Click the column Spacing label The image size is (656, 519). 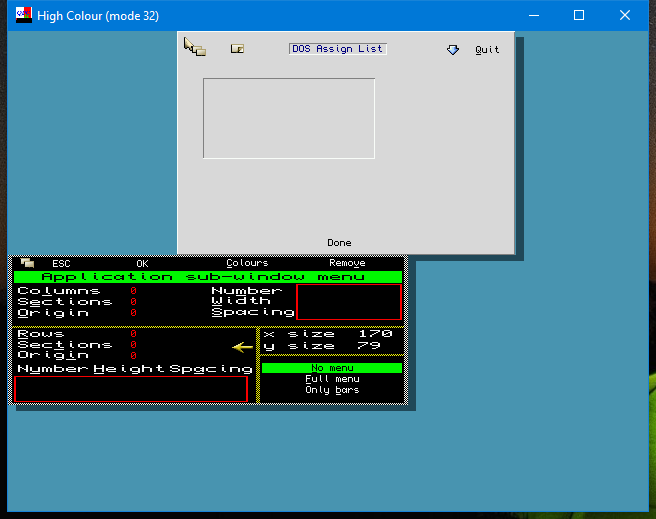253,312
